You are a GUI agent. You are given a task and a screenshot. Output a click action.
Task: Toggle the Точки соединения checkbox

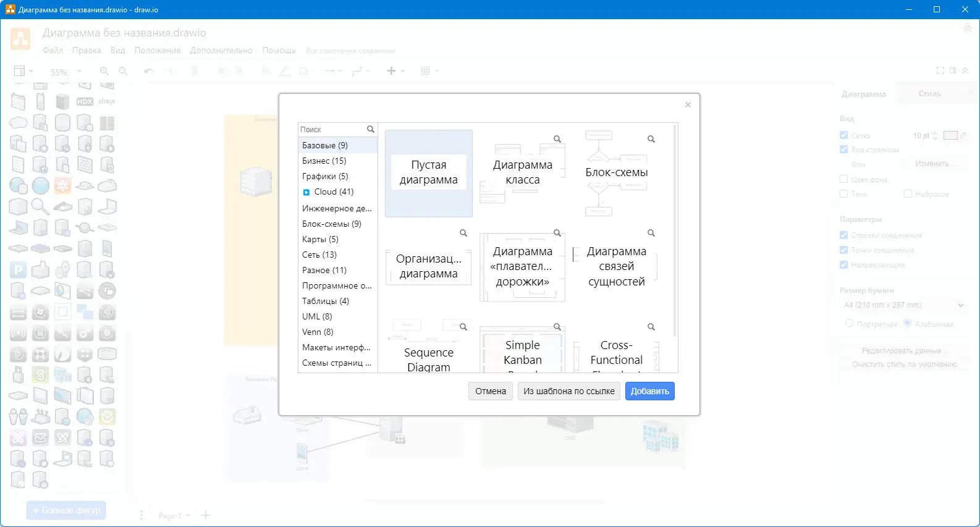pos(843,250)
